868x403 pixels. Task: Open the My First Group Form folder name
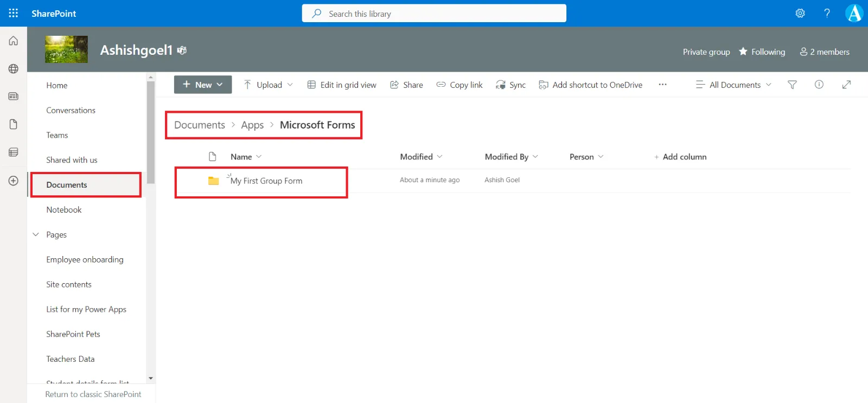pyautogui.click(x=266, y=181)
